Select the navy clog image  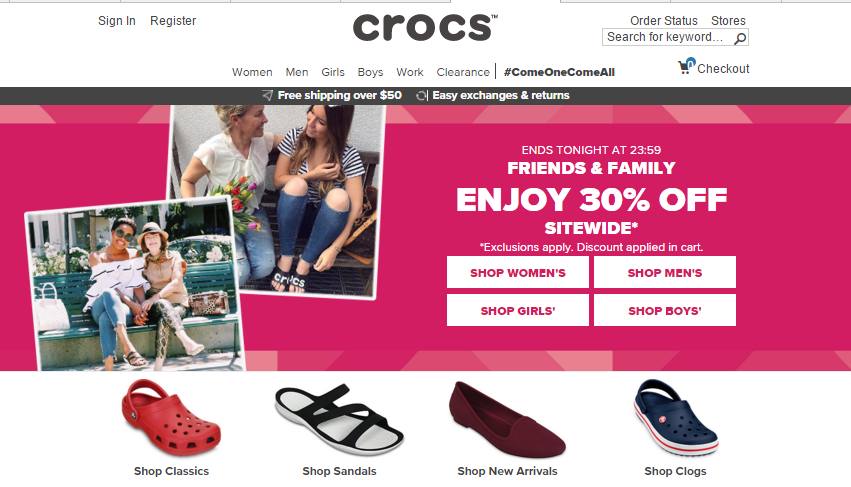[676, 417]
